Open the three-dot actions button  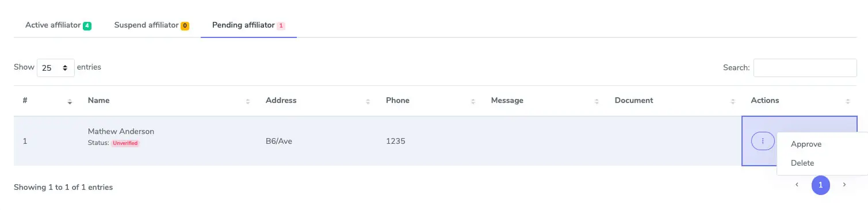click(762, 141)
